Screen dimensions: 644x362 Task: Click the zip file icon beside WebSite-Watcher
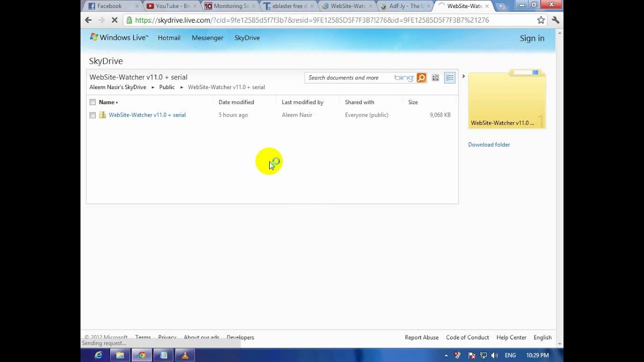pyautogui.click(x=103, y=115)
